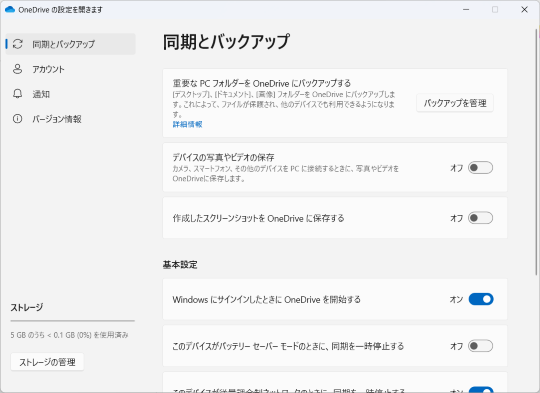Open the 同期とバックアップ sidebar section

click(71, 44)
